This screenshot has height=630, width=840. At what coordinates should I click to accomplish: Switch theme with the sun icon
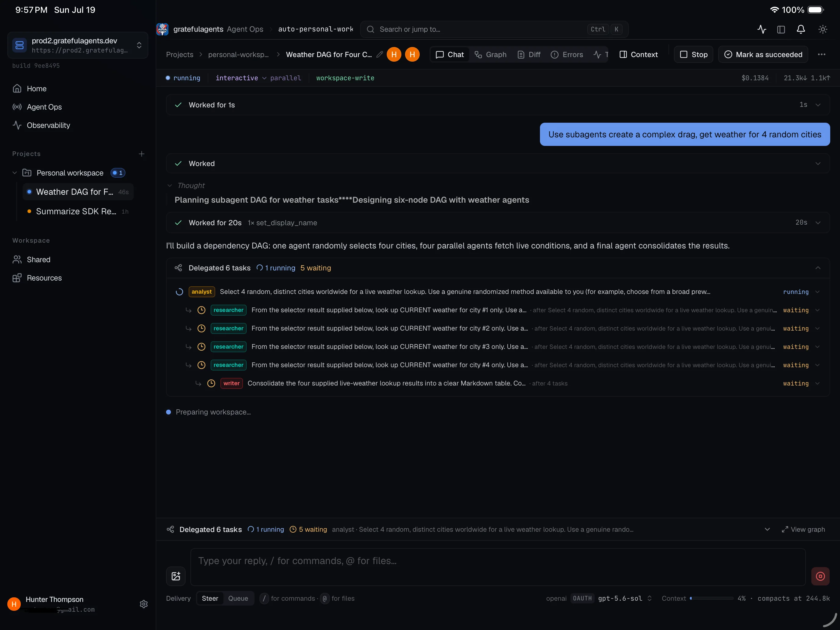[823, 29]
